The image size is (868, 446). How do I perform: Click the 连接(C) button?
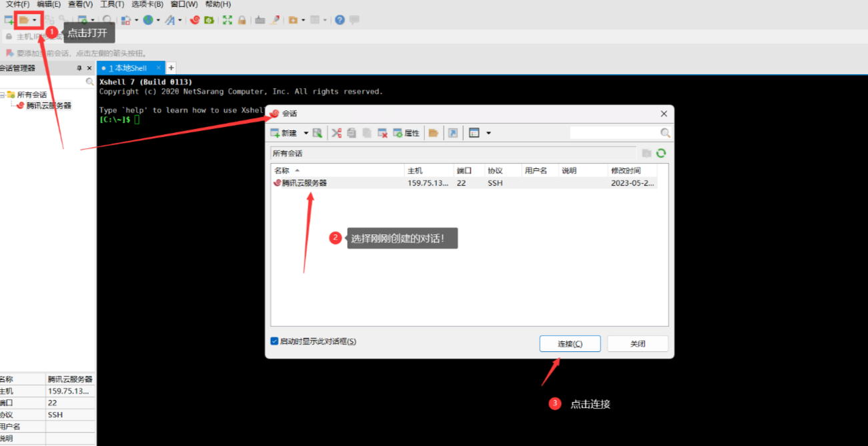[x=570, y=343]
